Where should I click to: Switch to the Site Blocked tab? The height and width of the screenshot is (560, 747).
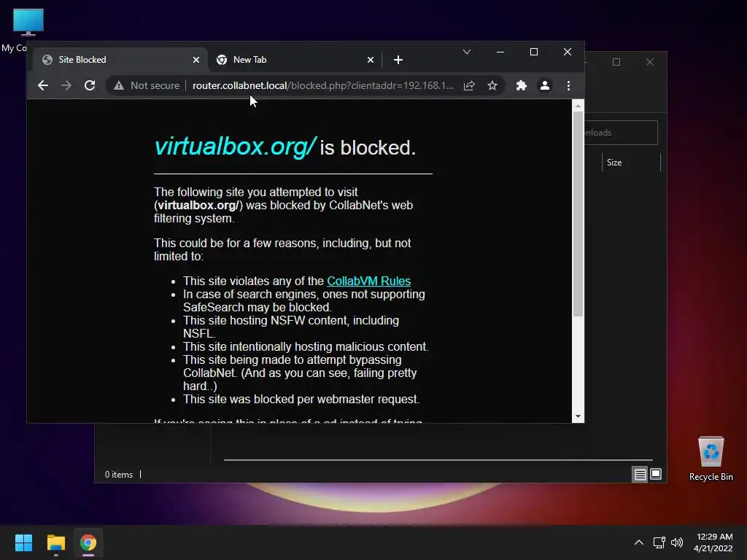click(x=120, y=60)
